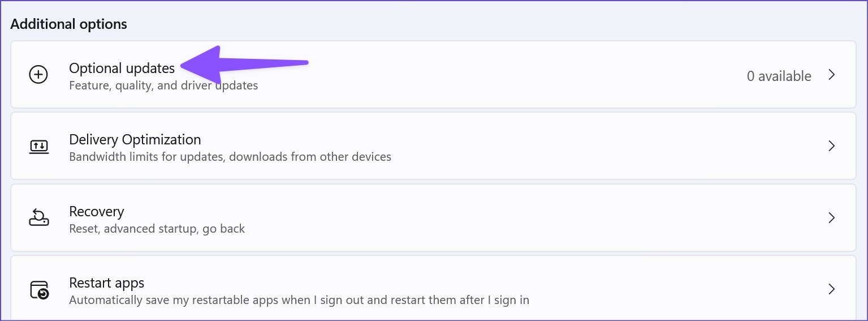Click blank area inside the Recovery card

pyautogui.click(x=509, y=218)
